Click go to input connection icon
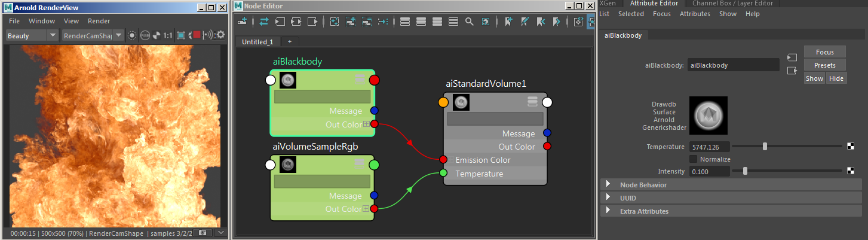The height and width of the screenshot is (240, 868). point(792,58)
